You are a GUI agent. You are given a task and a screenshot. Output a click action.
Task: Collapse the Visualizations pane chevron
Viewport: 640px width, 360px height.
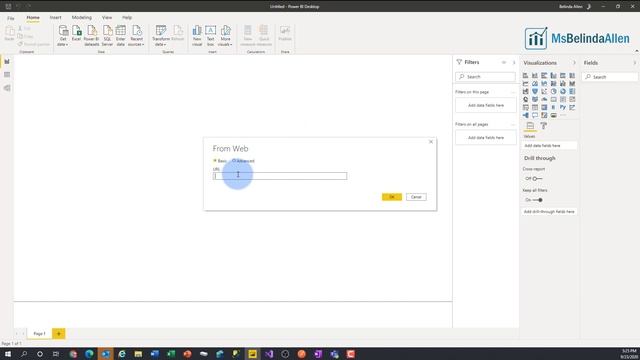pos(574,63)
